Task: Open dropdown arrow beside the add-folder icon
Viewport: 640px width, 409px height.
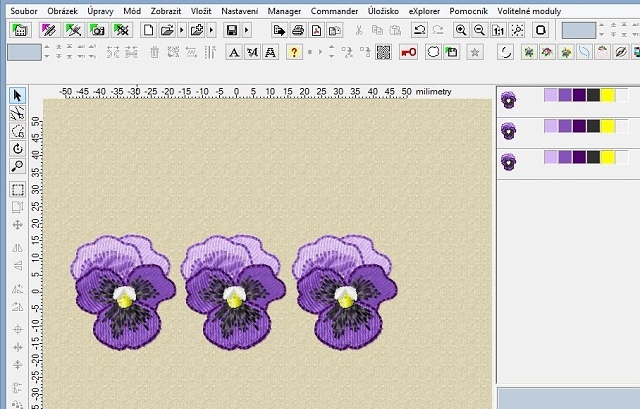Action: 212,30
